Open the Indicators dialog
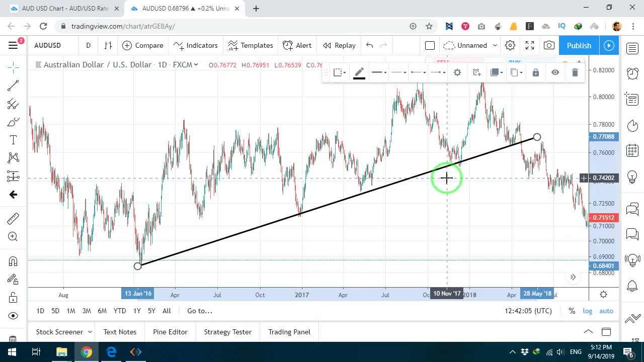The image size is (644, 362). pos(195,45)
